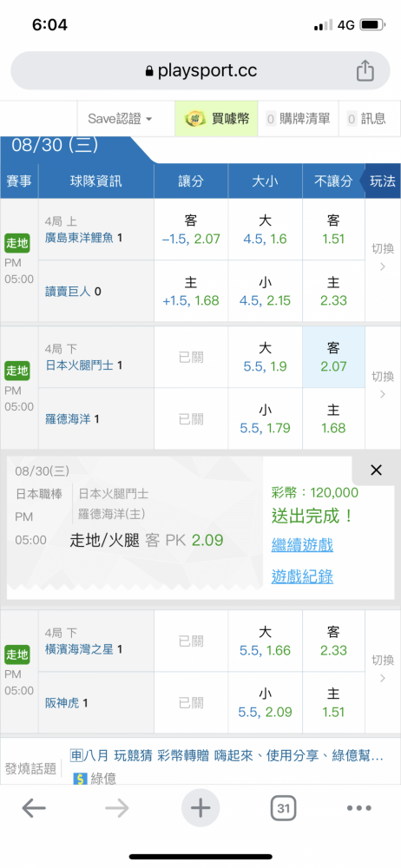Close the bet confirmation slip

(376, 470)
